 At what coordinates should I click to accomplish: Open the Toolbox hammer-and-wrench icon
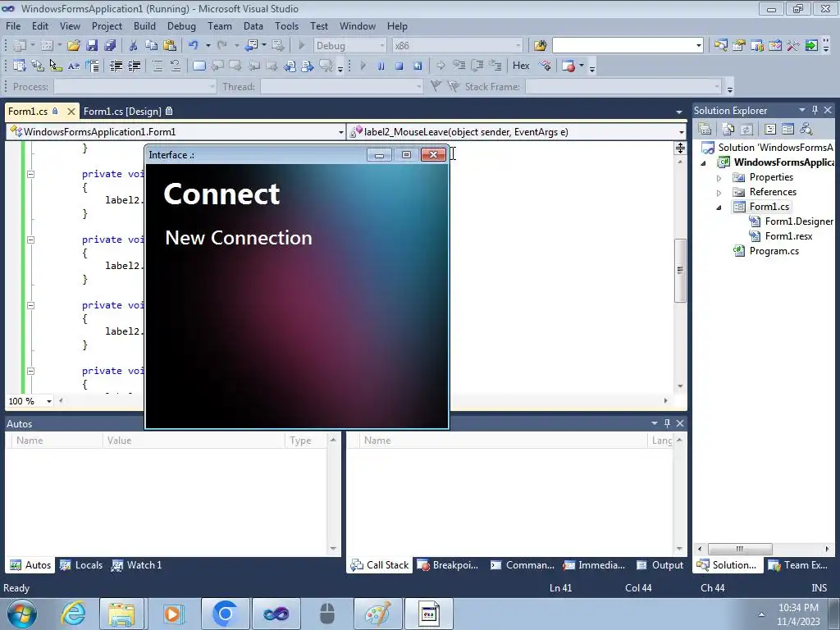point(793,46)
